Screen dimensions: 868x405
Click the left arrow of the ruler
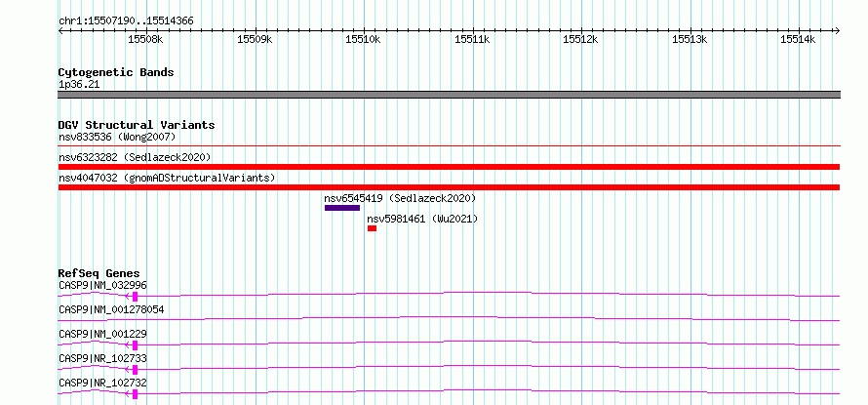click(x=60, y=30)
